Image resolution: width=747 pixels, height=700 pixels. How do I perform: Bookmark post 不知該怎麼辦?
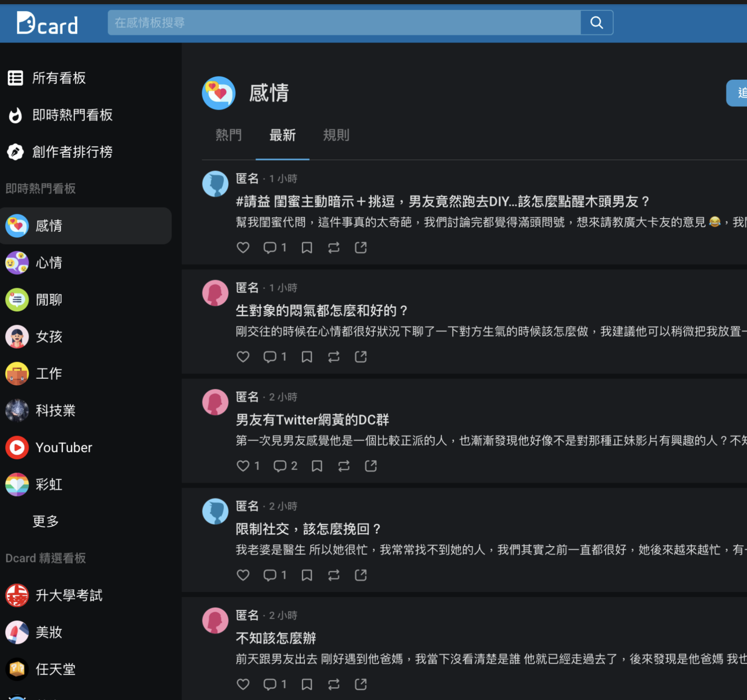(x=307, y=684)
